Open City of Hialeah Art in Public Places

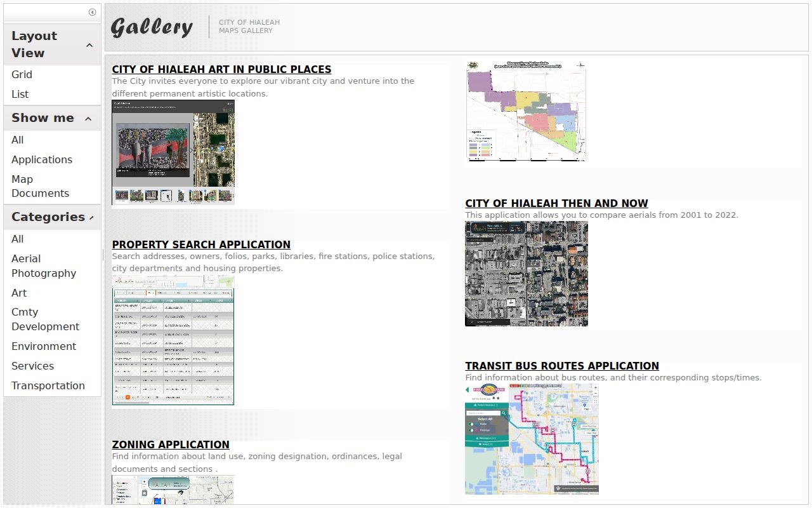[221, 69]
